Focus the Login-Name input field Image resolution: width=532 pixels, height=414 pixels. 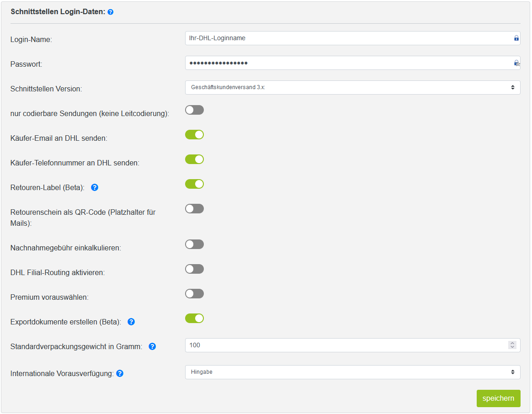(x=352, y=38)
